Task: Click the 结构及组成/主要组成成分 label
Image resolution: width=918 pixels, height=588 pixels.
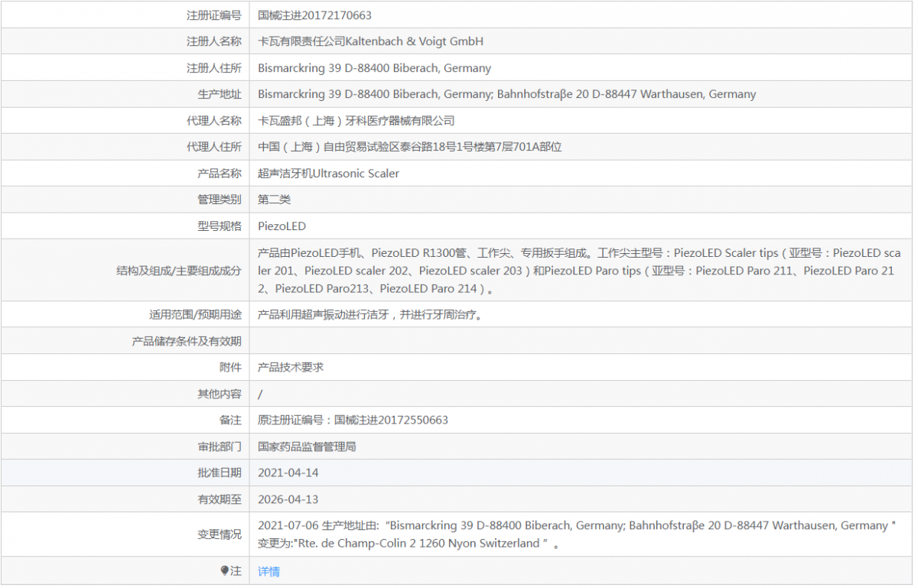Action: pos(179,271)
